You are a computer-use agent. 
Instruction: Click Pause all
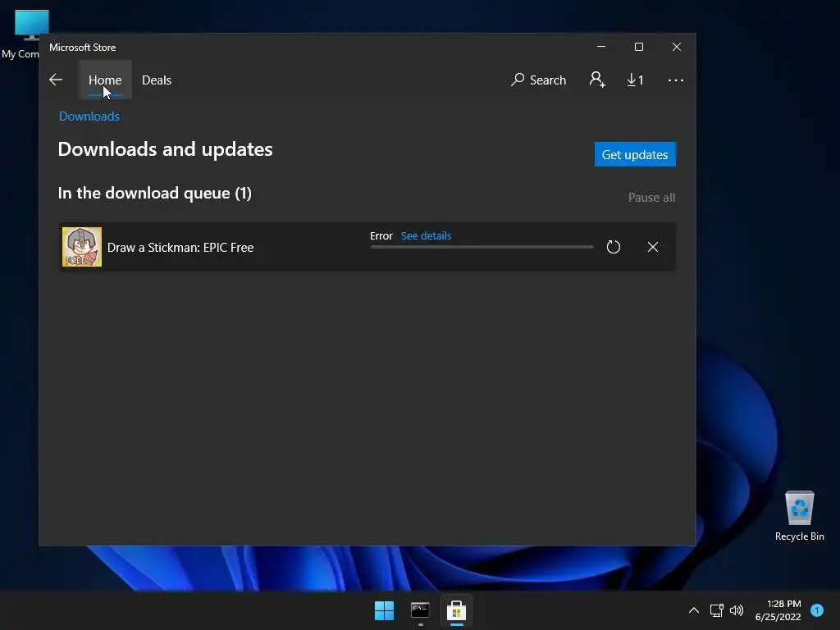point(651,198)
